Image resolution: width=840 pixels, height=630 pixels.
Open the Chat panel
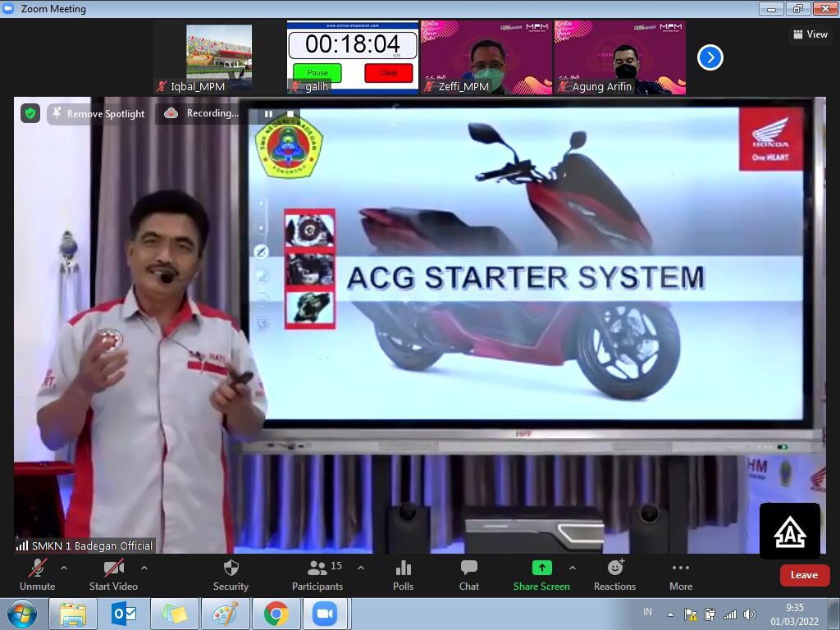pyautogui.click(x=468, y=574)
